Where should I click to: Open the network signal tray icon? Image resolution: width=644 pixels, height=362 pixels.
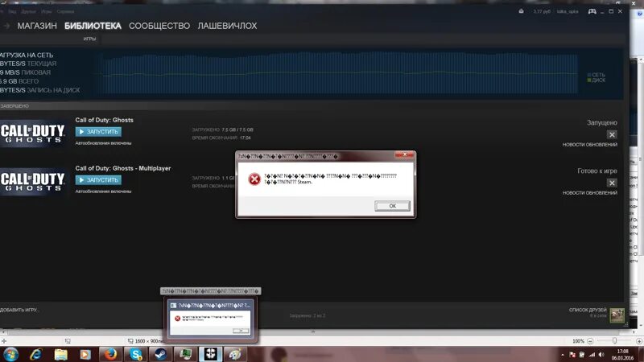coord(592,354)
